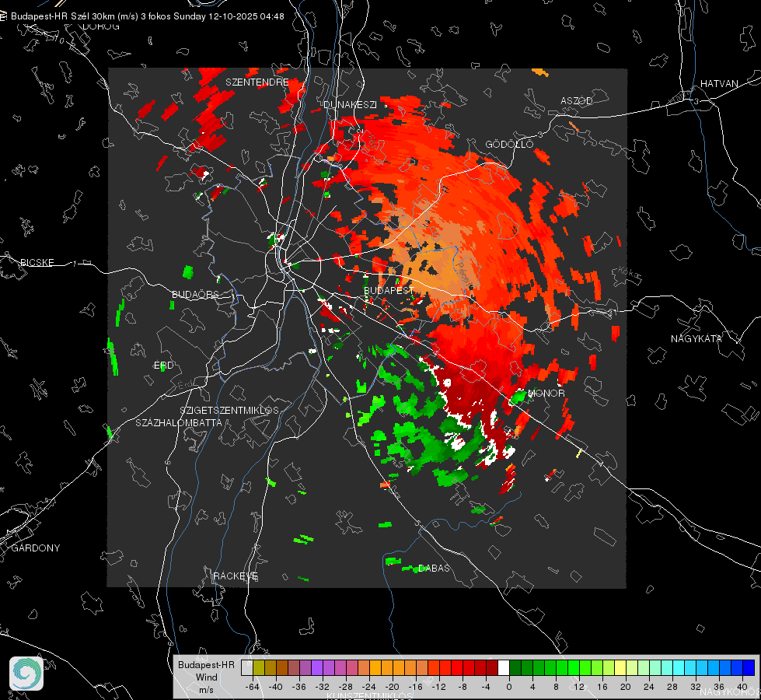Pick the darkest green swatch beside white

point(515,667)
